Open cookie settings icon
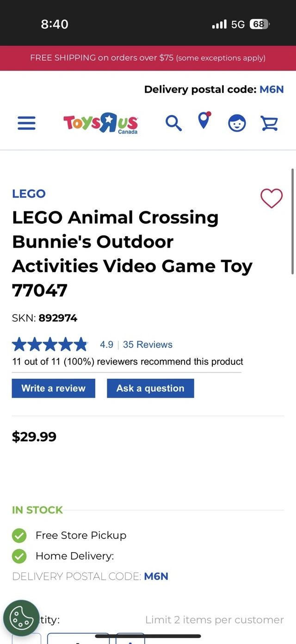Image resolution: width=296 pixels, height=644 pixels. tap(21, 618)
